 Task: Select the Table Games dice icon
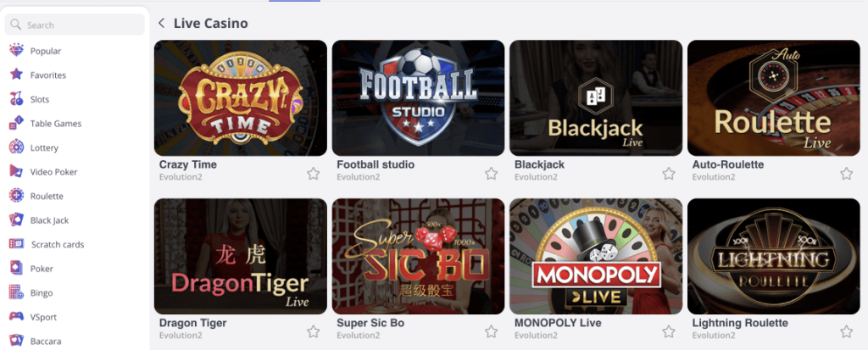pyautogui.click(x=17, y=123)
